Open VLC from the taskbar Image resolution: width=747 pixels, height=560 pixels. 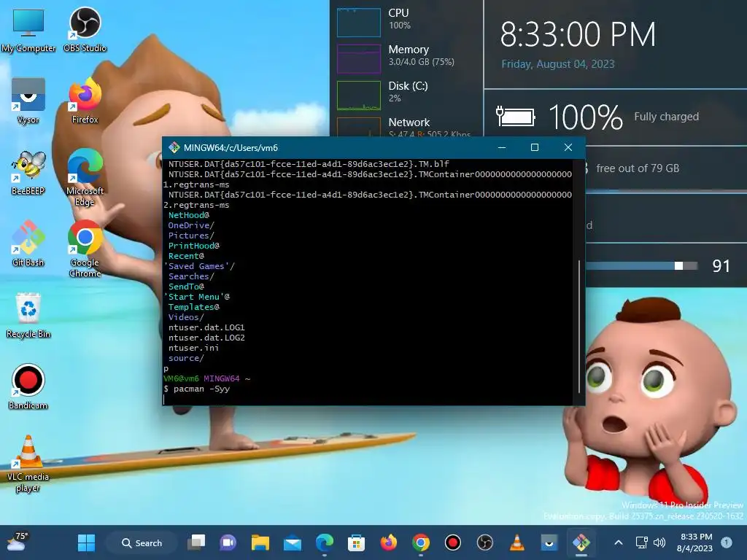[517, 542]
